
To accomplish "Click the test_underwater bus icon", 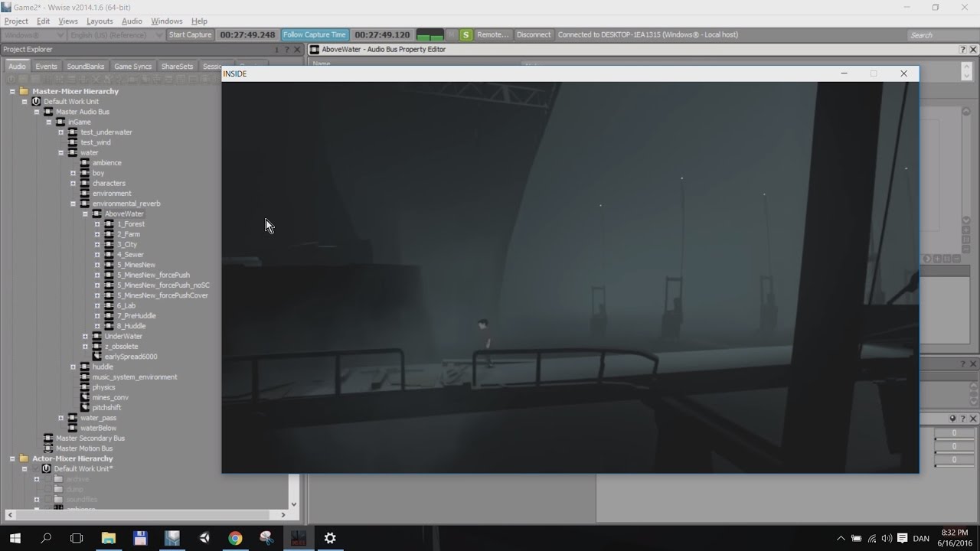I will pos(73,132).
